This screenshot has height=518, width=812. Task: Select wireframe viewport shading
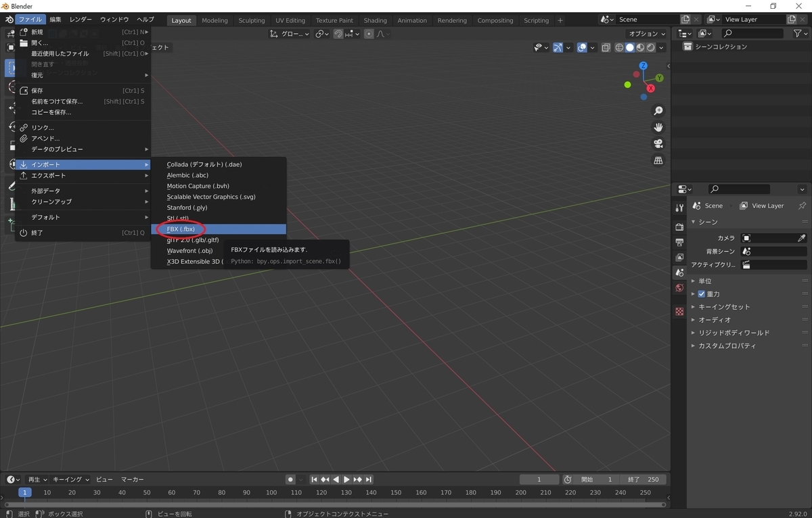[x=618, y=47]
